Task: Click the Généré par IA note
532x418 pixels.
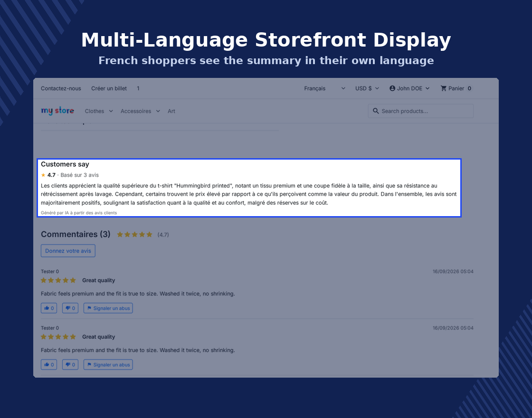Action: click(x=79, y=213)
